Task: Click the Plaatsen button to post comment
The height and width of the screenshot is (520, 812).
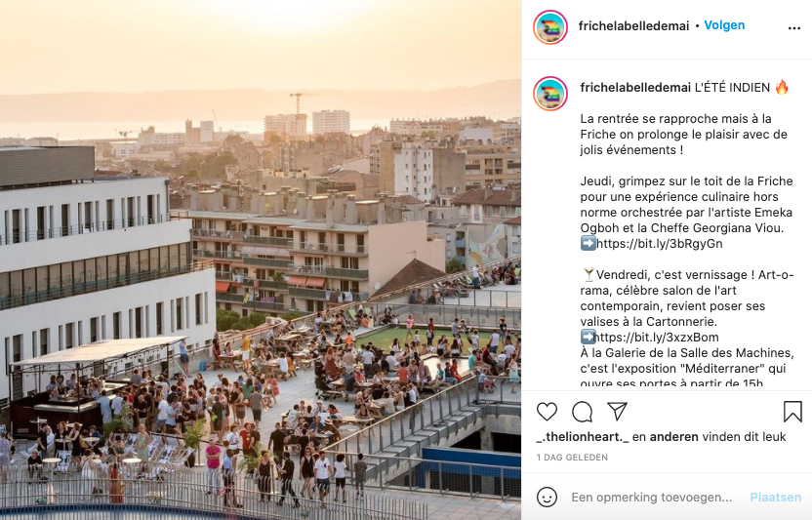Action: 776,498
